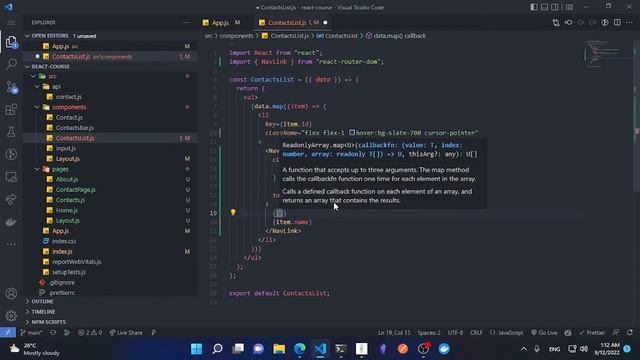Click Spaces: 2 indentation setting
The image size is (640, 360).
[429, 333]
